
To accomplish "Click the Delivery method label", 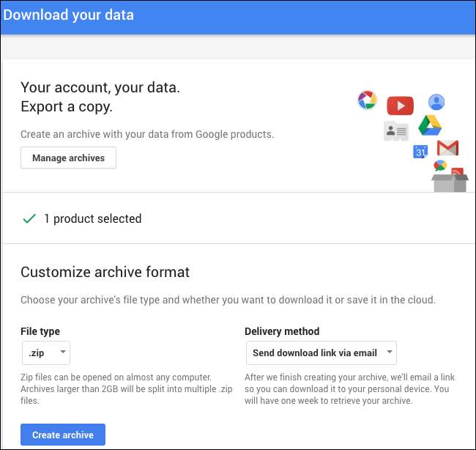I will pyautogui.click(x=282, y=331).
